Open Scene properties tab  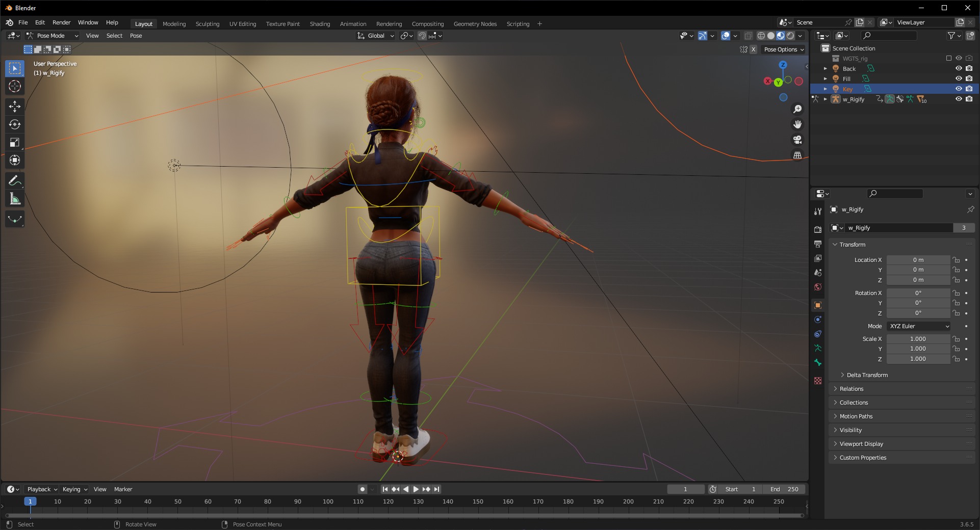click(x=818, y=273)
